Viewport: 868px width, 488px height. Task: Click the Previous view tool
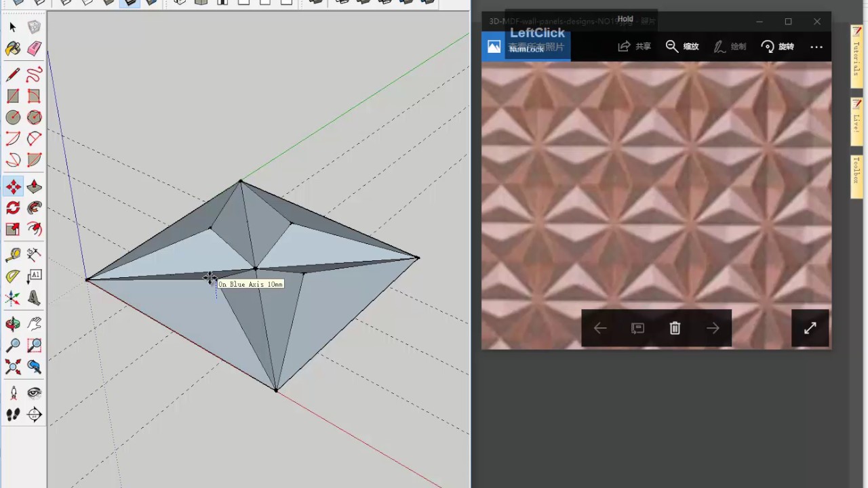click(35, 367)
